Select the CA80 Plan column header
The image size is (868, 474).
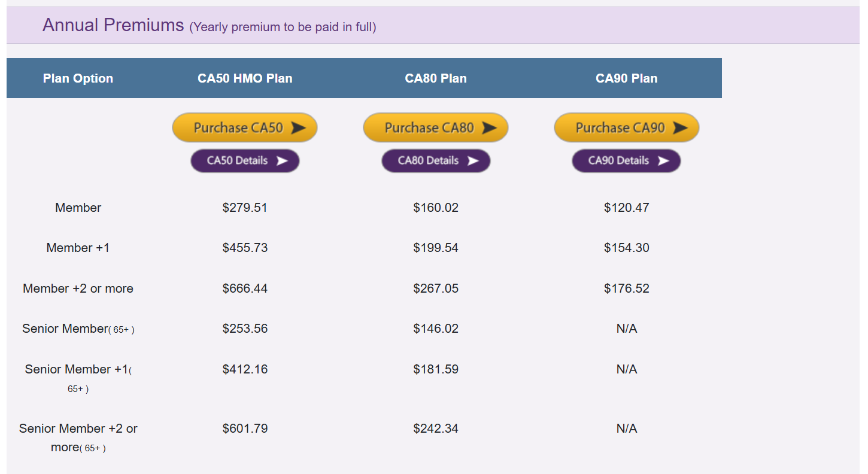pos(436,78)
